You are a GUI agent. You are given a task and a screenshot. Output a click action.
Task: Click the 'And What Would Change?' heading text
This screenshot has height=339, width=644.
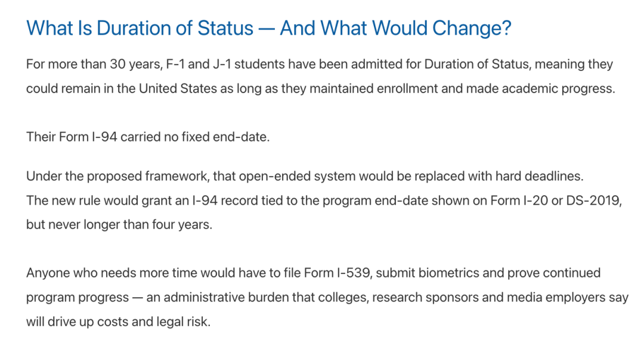point(395,29)
